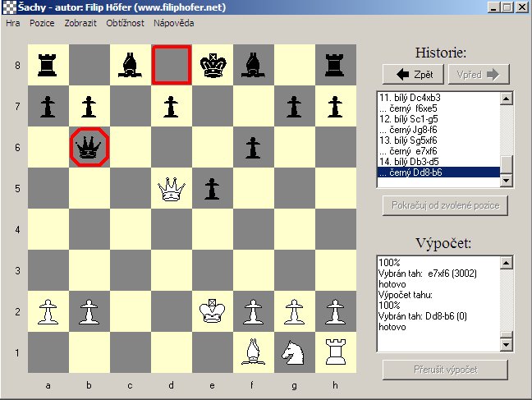The image size is (532, 400).
Task: Select the black pawn on a7
Action: pos(48,107)
